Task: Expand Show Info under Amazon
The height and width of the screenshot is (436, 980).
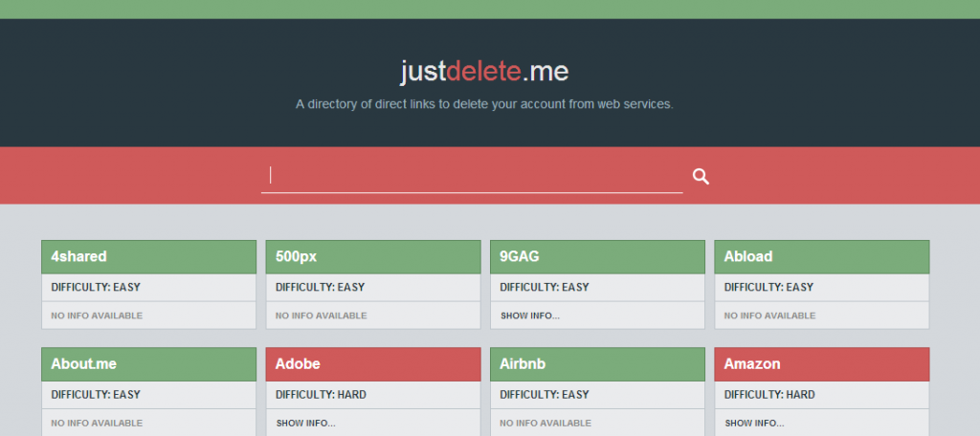Action: 754,423
